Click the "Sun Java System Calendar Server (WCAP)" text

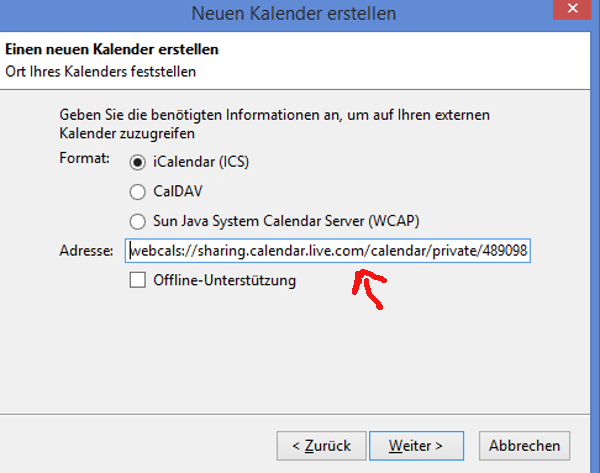click(292, 221)
